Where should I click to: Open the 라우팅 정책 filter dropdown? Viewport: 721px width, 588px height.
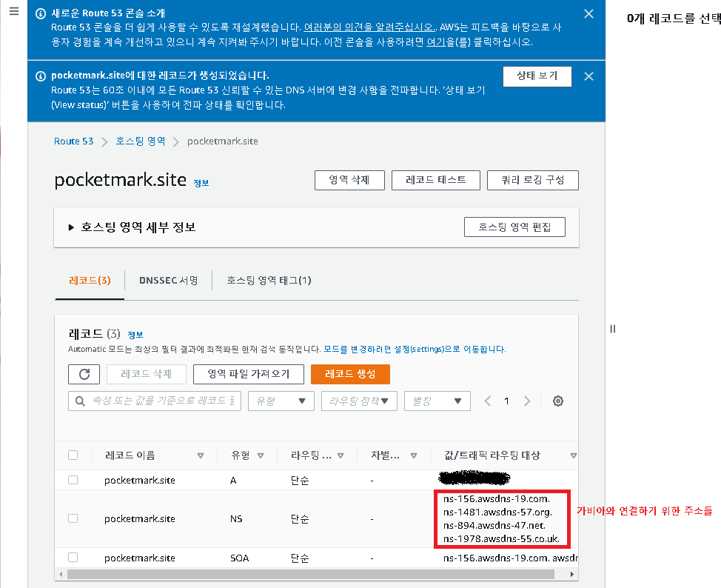pyautogui.click(x=359, y=401)
